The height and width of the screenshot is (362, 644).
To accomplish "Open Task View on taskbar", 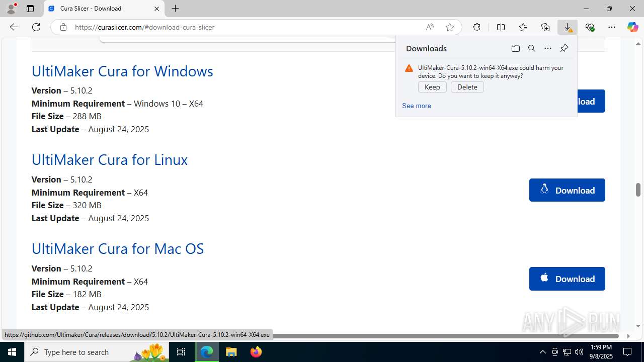I will (181, 352).
